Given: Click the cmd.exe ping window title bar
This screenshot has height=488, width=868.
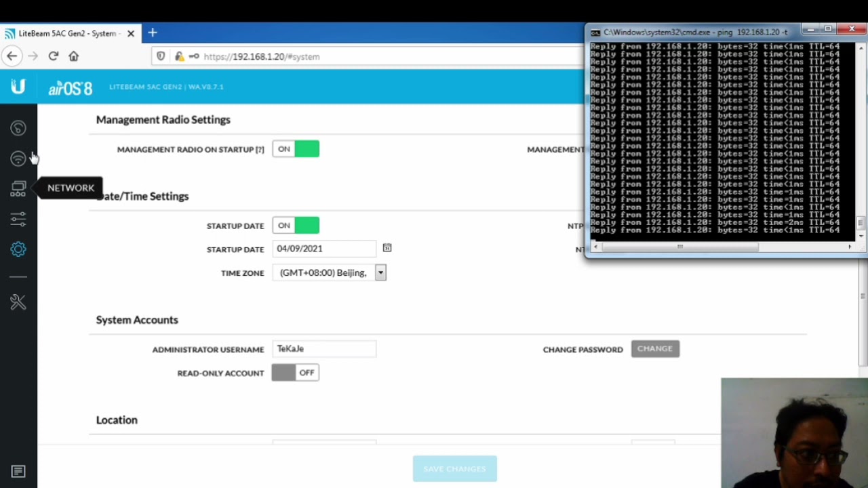Looking at the screenshot, I should [695, 32].
